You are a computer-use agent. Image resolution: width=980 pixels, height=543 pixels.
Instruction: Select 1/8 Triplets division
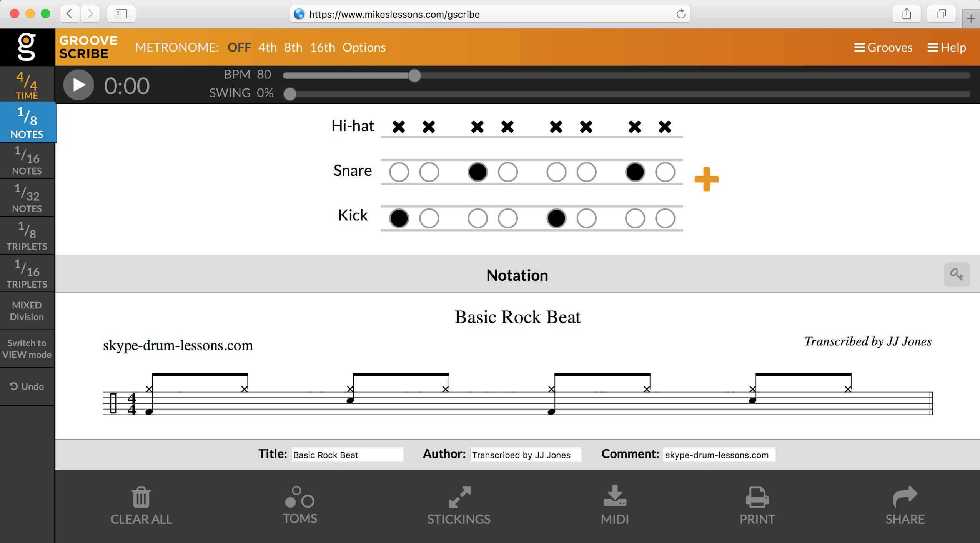pyautogui.click(x=27, y=236)
